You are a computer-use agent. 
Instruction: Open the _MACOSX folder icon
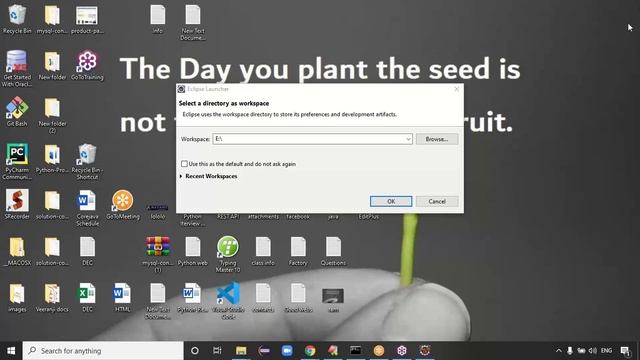click(x=17, y=251)
